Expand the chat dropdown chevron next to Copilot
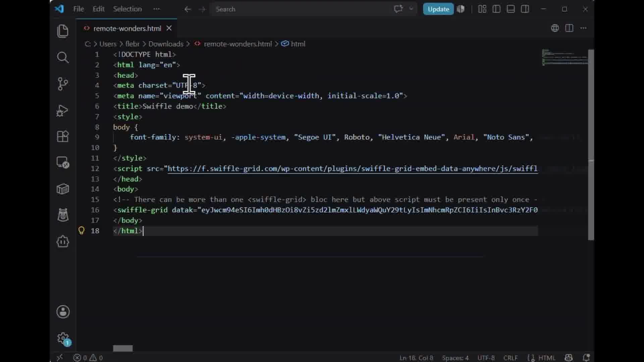644x362 pixels. click(x=411, y=9)
